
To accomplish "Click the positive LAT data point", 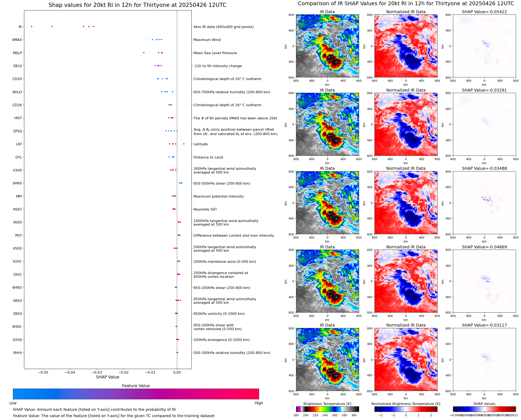I will (x=184, y=144).
